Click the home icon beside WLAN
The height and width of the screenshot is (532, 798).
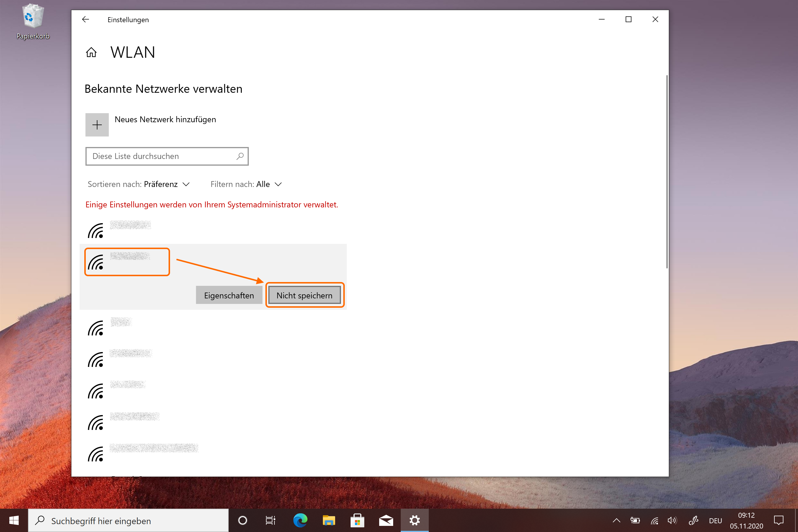[x=91, y=52]
